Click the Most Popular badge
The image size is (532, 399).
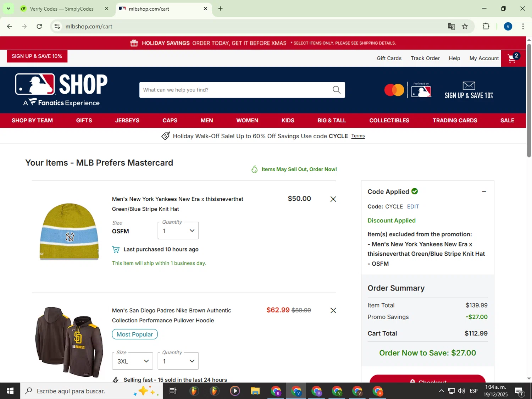pyautogui.click(x=135, y=334)
